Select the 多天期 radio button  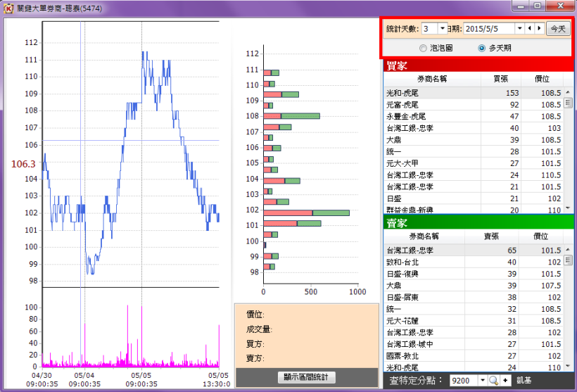(481, 49)
